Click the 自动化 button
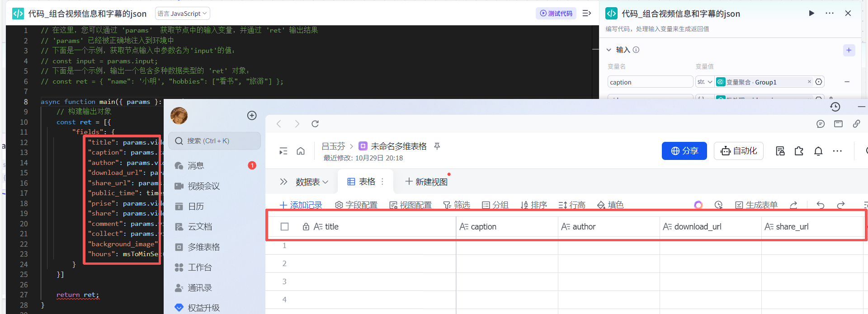Viewport: 868px width, 314px height. pos(738,151)
